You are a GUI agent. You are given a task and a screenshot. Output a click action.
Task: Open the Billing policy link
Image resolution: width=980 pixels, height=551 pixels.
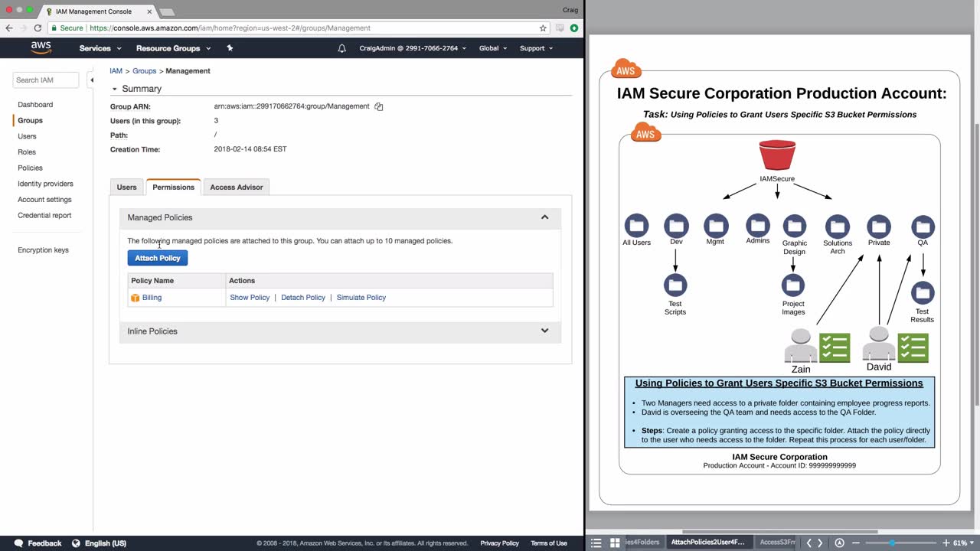(x=152, y=298)
